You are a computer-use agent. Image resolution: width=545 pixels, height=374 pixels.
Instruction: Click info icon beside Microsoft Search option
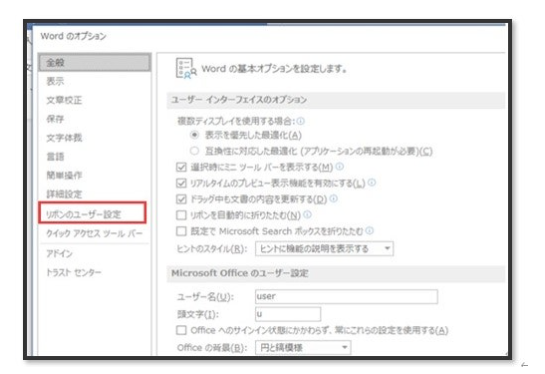[x=370, y=230]
